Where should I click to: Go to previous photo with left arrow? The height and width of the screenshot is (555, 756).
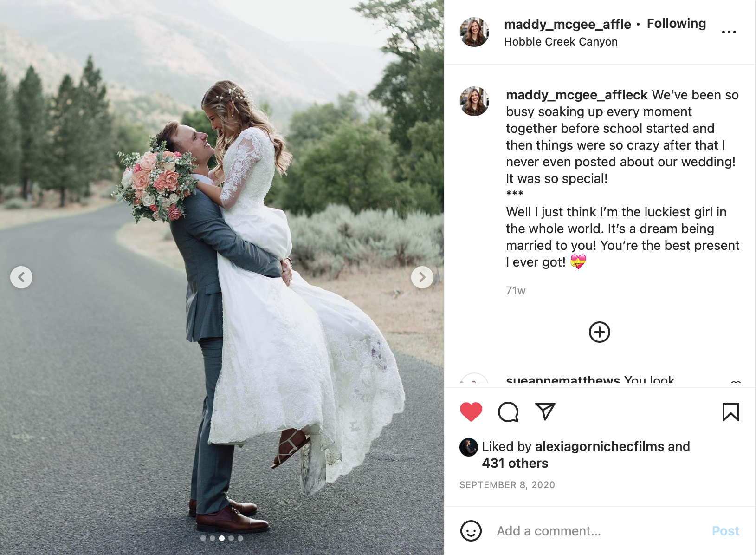coord(21,277)
